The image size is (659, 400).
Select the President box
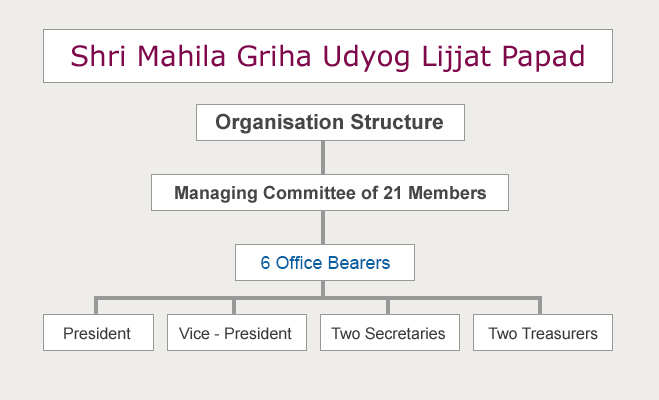pyautogui.click(x=98, y=333)
